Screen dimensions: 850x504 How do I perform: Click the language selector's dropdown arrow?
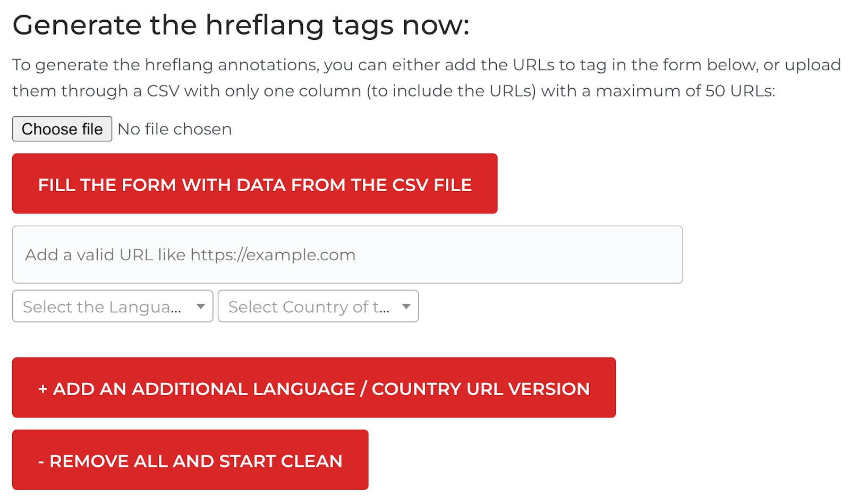click(x=200, y=306)
